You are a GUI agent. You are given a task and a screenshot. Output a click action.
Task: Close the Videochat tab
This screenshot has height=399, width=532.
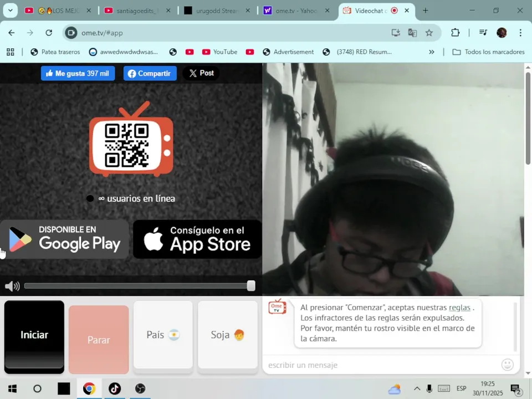coord(406,11)
